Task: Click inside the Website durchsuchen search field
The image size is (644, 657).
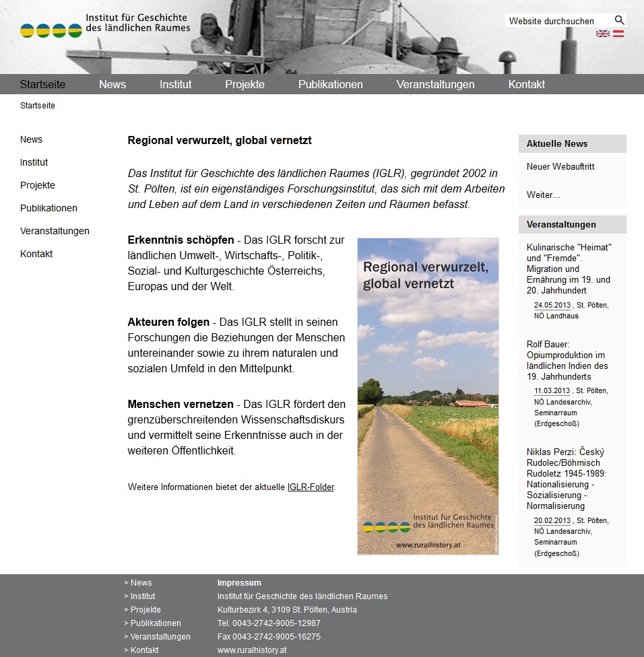Action: 558,21
